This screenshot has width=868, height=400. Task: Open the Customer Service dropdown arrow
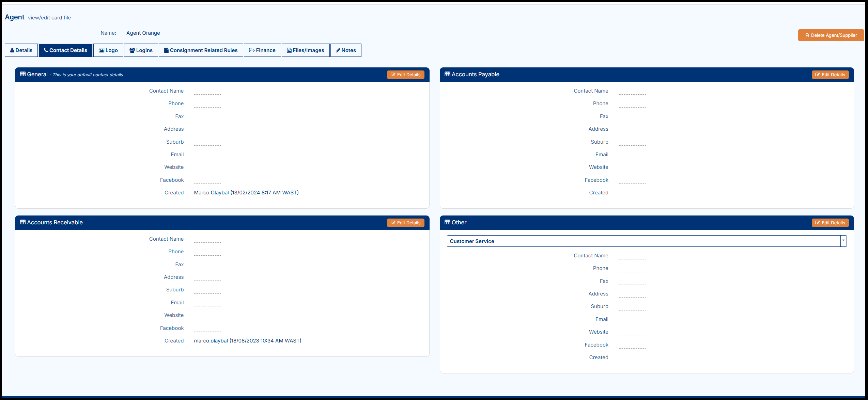pyautogui.click(x=843, y=241)
